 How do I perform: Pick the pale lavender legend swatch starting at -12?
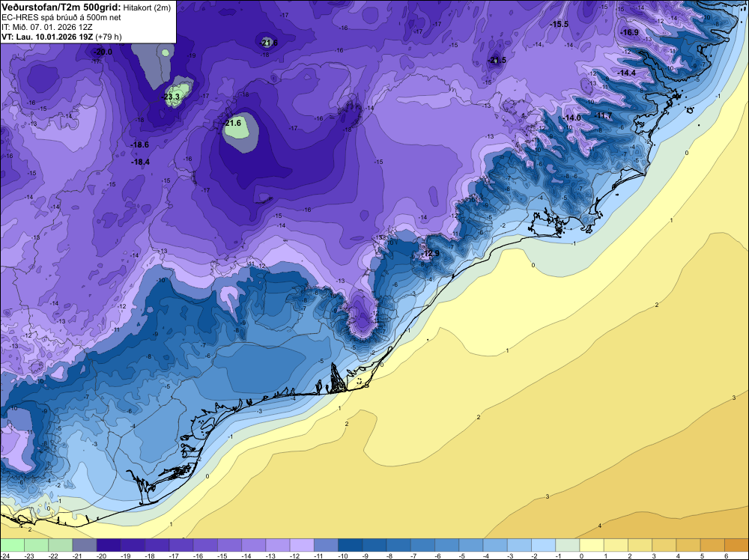[x=302, y=545]
